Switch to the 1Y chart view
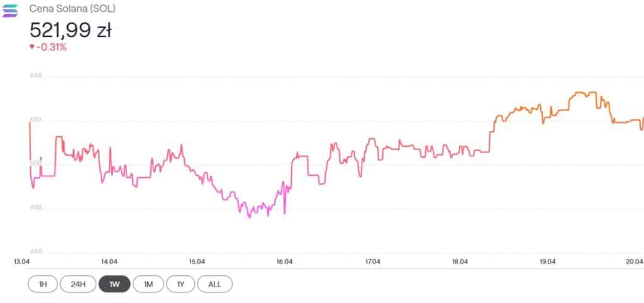The image size is (644, 303). [x=180, y=284]
